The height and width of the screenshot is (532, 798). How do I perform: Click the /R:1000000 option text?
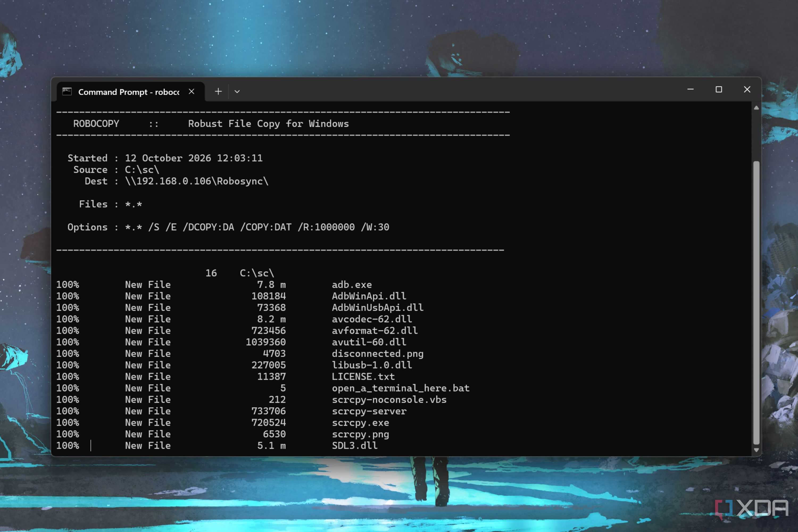click(x=326, y=227)
